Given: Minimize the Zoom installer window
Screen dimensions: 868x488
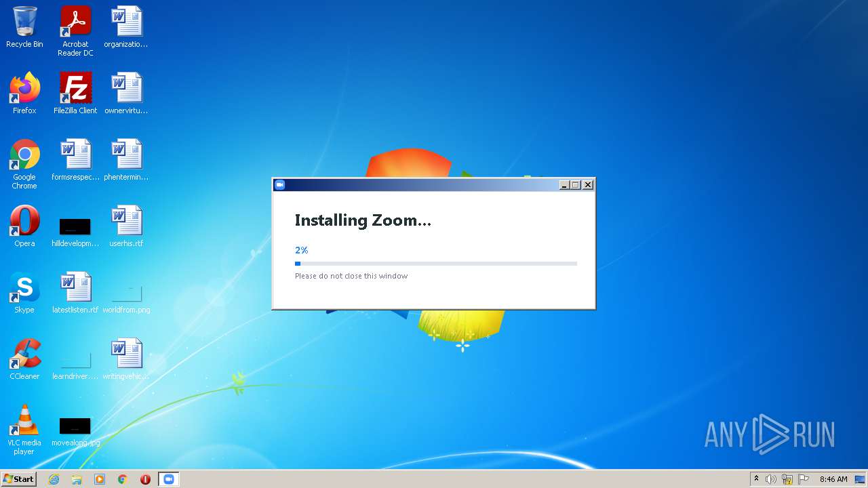Looking at the screenshot, I should 564,185.
